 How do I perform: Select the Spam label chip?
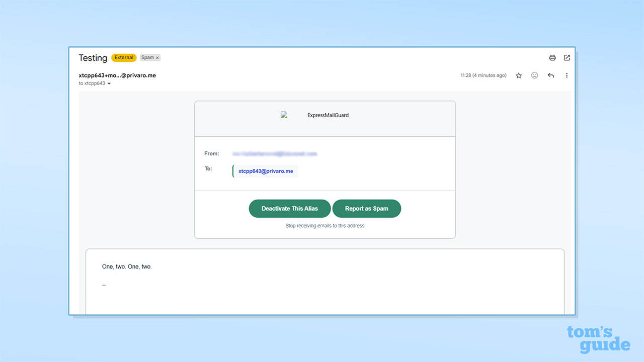click(147, 57)
